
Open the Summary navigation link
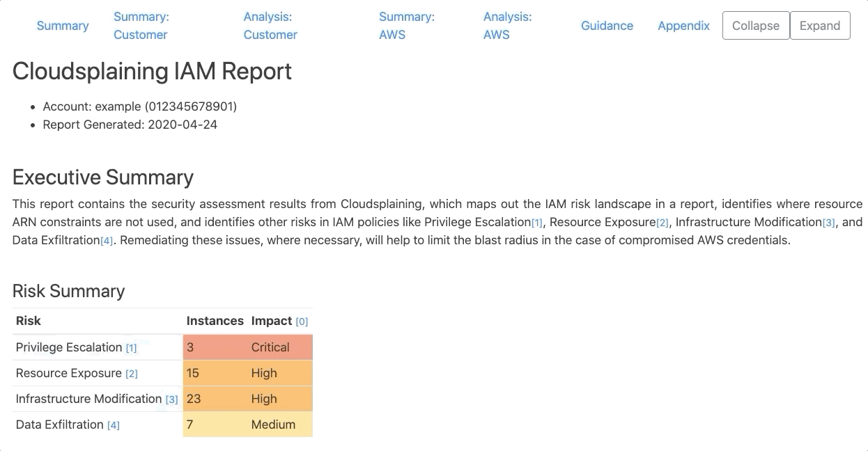[x=63, y=26]
